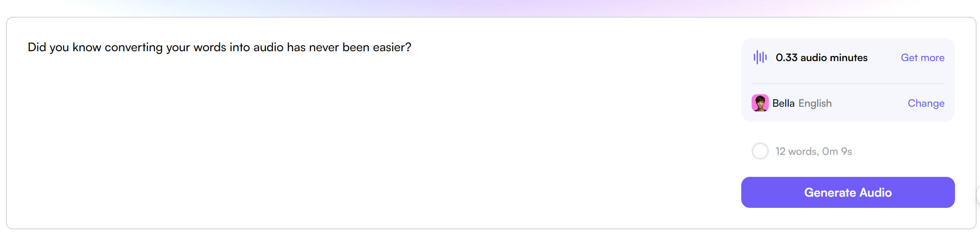This screenshot has width=980, height=244.
Task: Click the circular progress ring beside word count
Action: [x=760, y=151]
